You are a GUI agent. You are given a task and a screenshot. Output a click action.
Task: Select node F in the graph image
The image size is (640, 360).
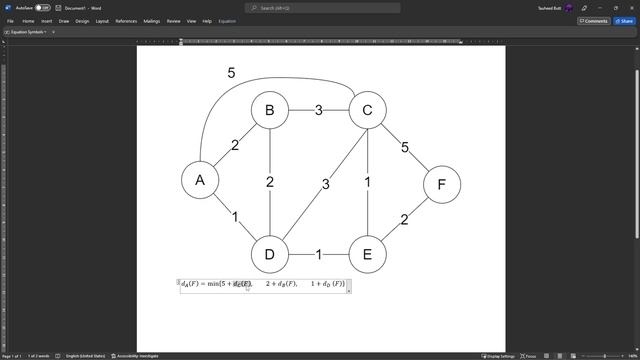442,184
